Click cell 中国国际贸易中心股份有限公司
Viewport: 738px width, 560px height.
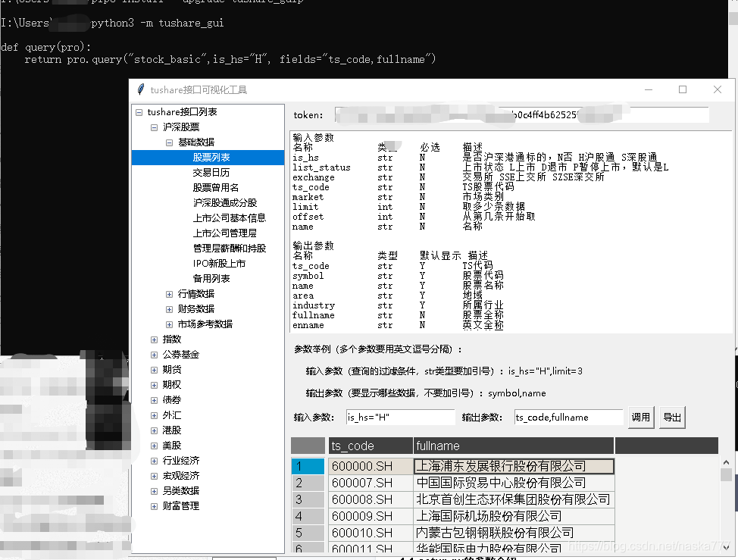(514, 483)
